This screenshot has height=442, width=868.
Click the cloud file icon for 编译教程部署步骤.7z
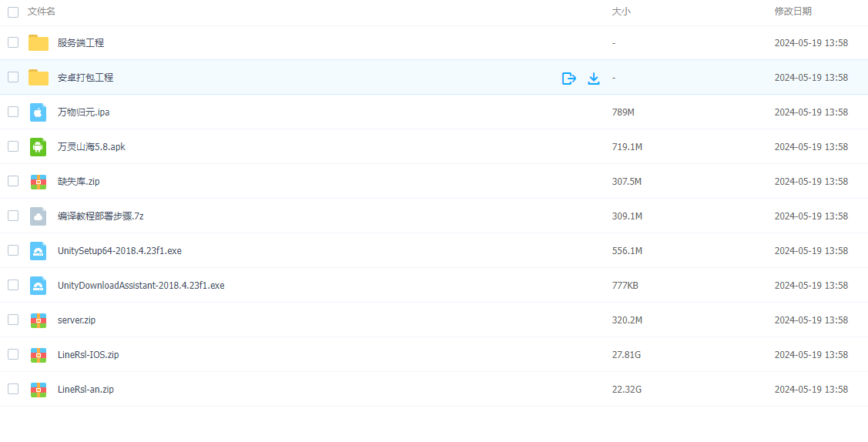39,216
